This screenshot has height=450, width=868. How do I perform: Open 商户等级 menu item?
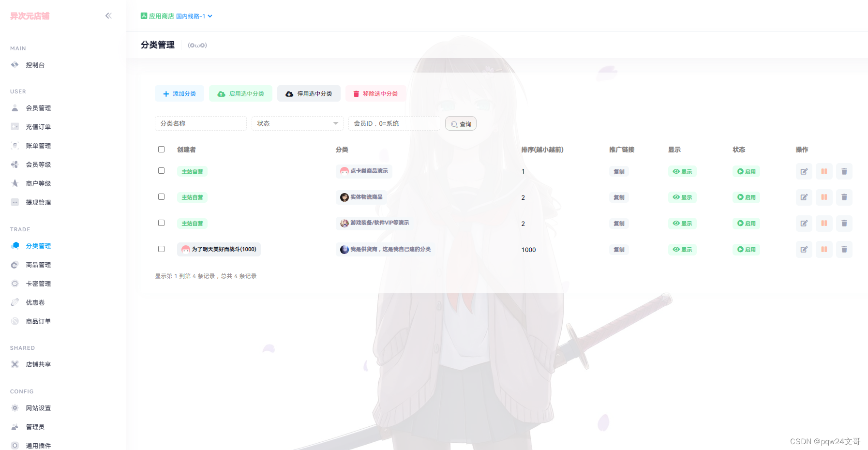[x=38, y=183]
